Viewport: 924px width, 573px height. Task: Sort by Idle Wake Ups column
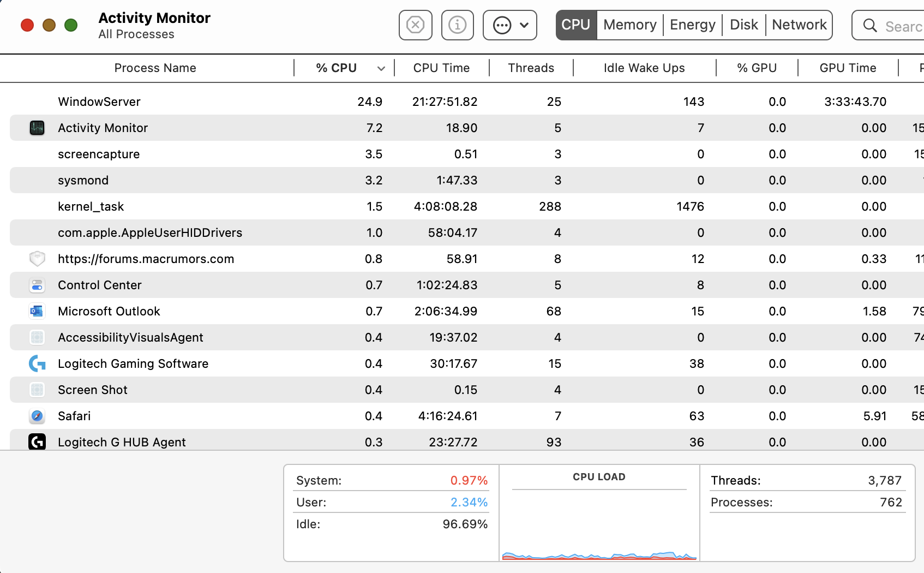coord(644,68)
